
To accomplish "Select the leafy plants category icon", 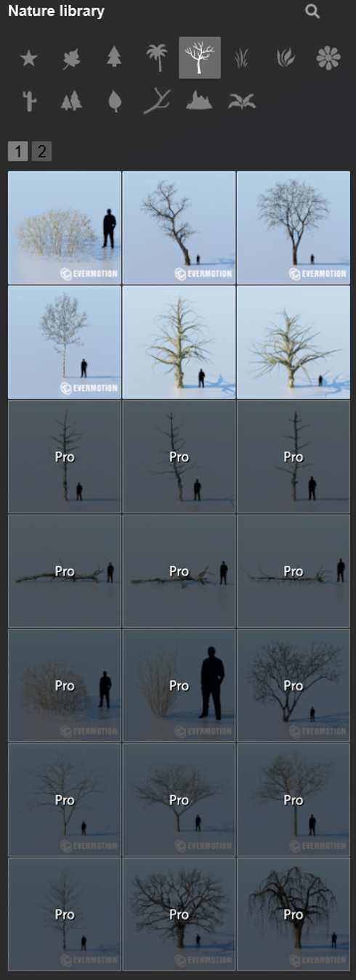I will point(286,58).
